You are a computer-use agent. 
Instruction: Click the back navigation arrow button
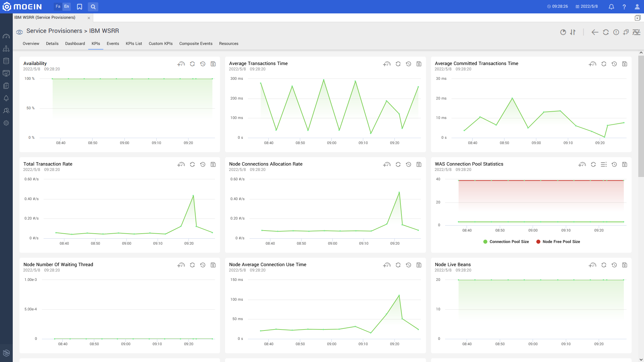595,32
